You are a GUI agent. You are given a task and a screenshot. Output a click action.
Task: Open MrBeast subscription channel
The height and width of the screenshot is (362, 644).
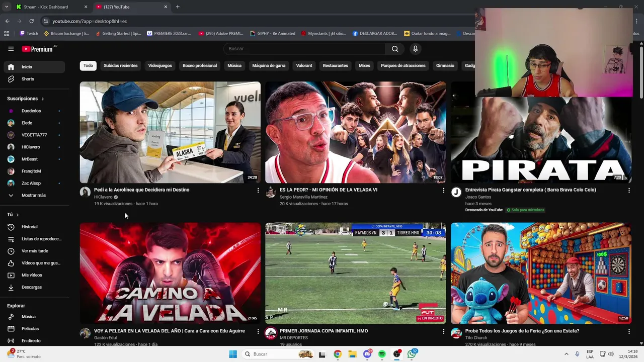(34, 159)
